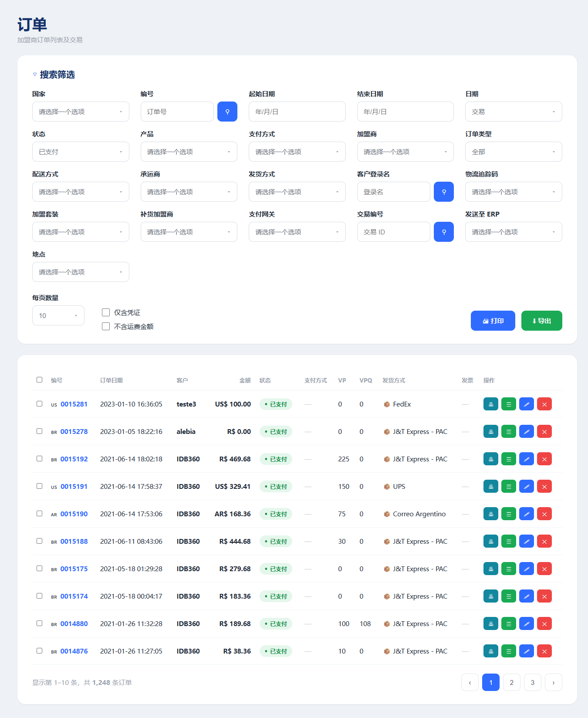This screenshot has height=718, width=588.
Task: Focus the 结束日期 end date field
Action: pyautogui.click(x=406, y=112)
